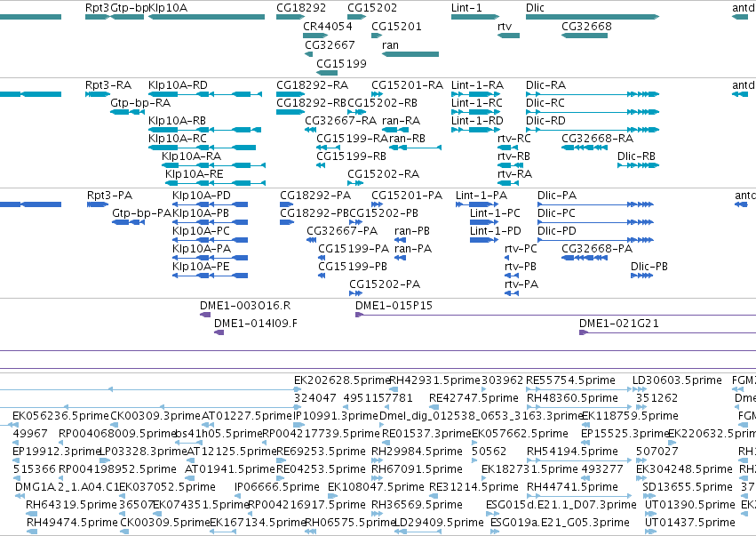Select the ran-RB transcript label
This screenshot has width=756, height=536.
407,139
